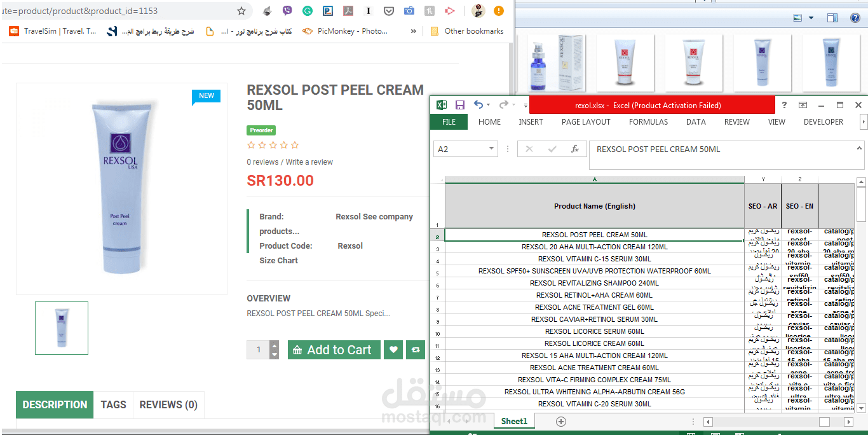
Task: Toggle the preview pane in Explorer window
Action: [832, 18]
